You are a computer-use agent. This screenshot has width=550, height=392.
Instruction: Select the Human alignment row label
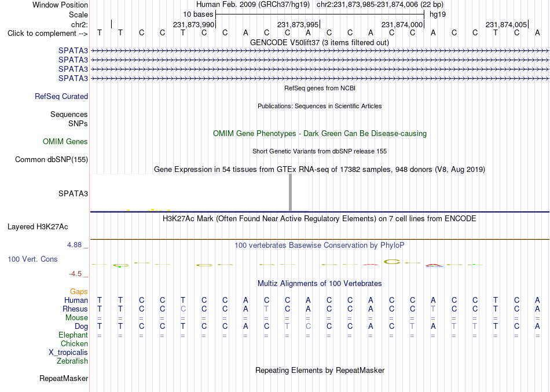[76, 300]
